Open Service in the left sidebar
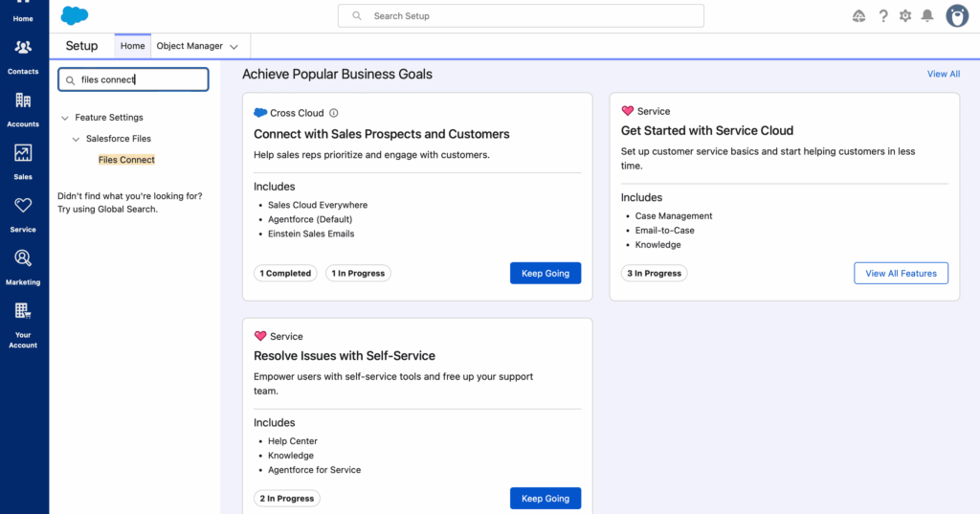Screen dimensions: 980x514 coord(23,214)
